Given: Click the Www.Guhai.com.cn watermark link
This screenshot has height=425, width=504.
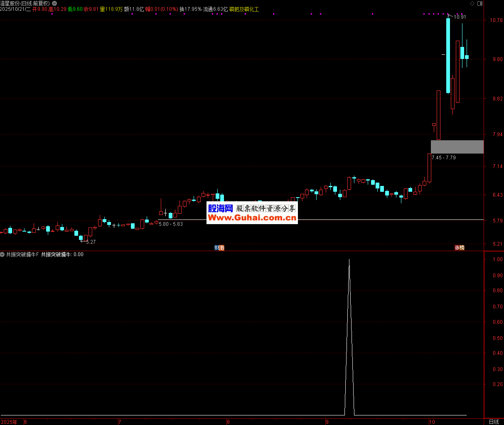Looking at the screenshot, I should point(252,218).
